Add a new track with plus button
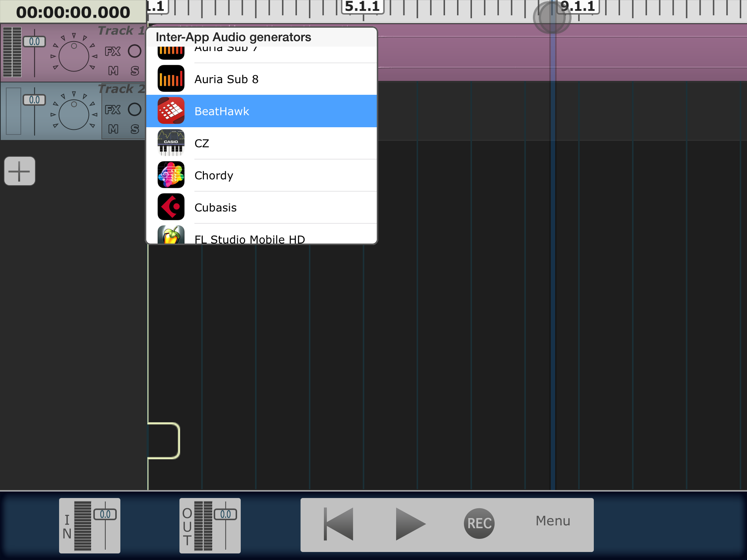 (20, 171)
